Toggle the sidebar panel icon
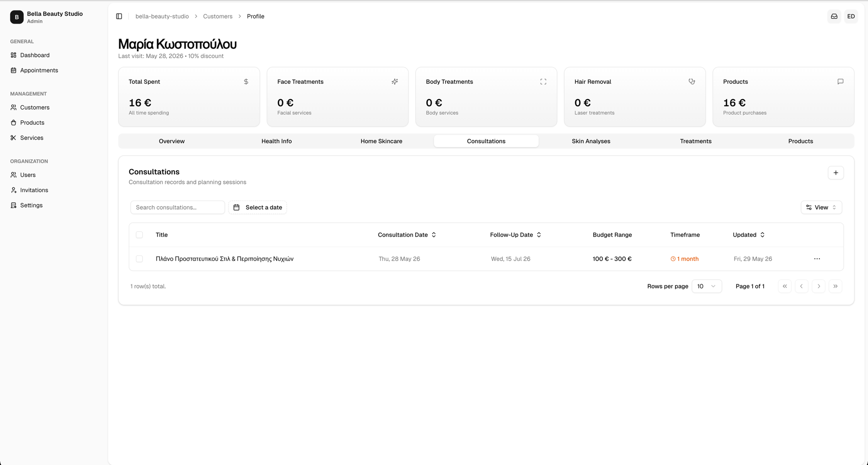This screenshot has height=465, width=868. pos(119,16)
